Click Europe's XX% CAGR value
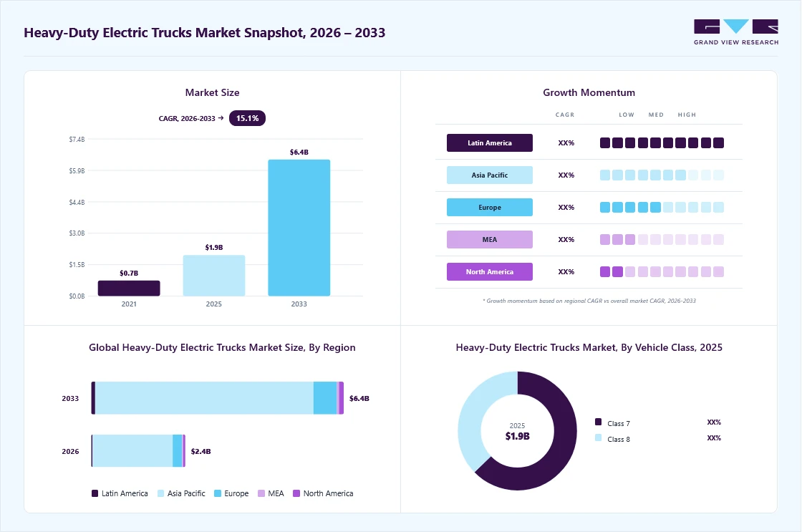 click(566, 207)
